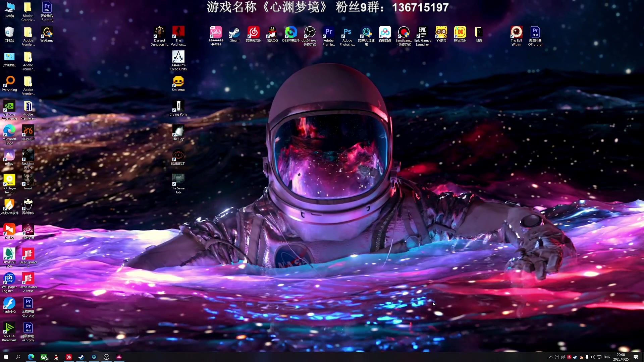644x362 pixels.
Task: Open the 百度网盘 desktop shortcut
Action: pos(385,35)
